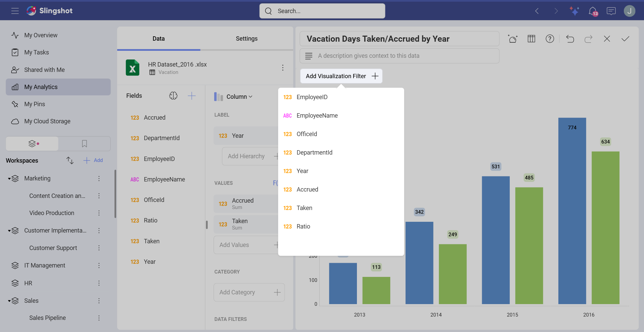Switch to the bookmarks tab
This screenshot has height=332, width=644.
click(84, 144)
